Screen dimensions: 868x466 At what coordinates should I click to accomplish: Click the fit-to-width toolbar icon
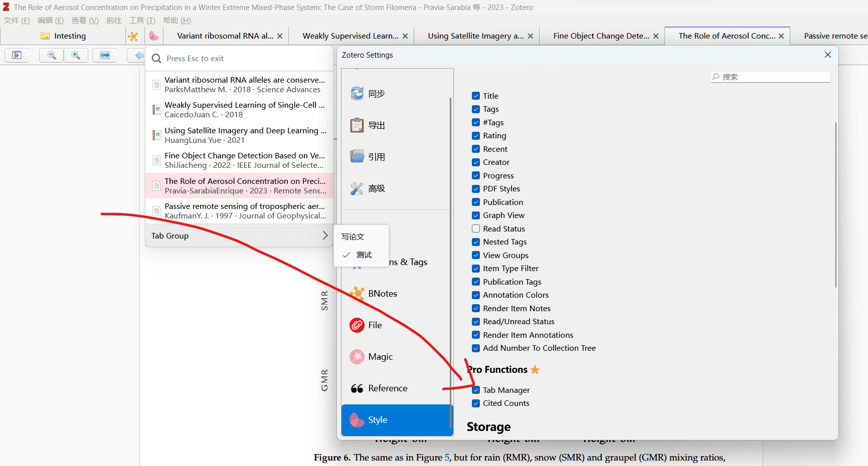[105, 55]
